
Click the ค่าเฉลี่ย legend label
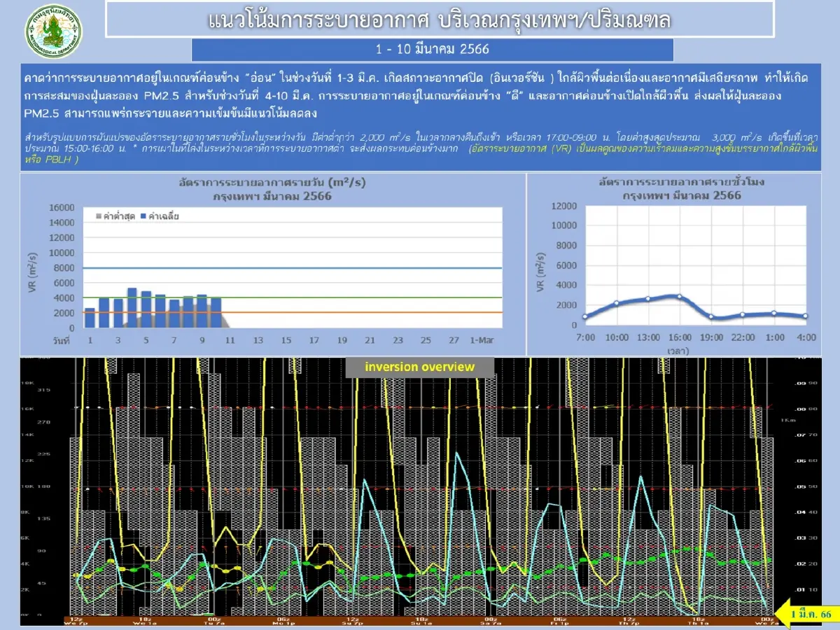(x=164, y=216)
